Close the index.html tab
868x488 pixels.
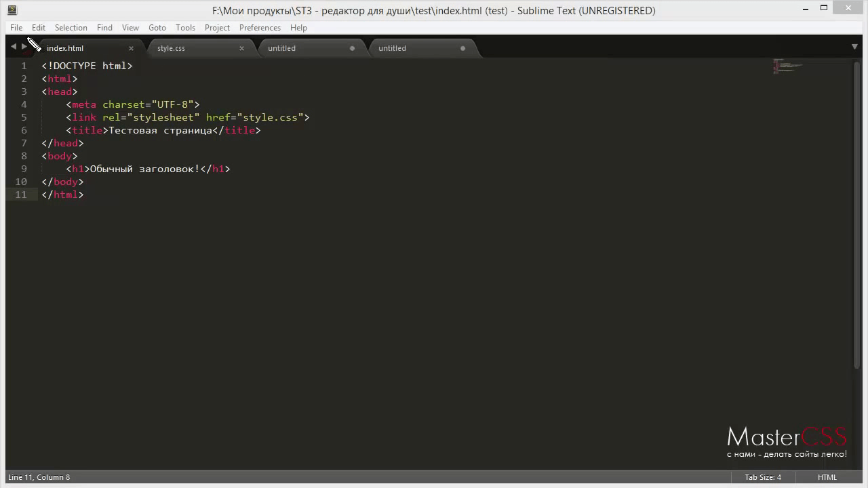pyautogui.click(x=131, y=48)
